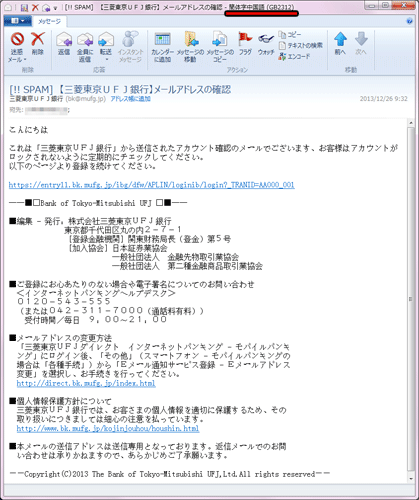
Task: Open the エンコード encoding option
Action: 294,56
